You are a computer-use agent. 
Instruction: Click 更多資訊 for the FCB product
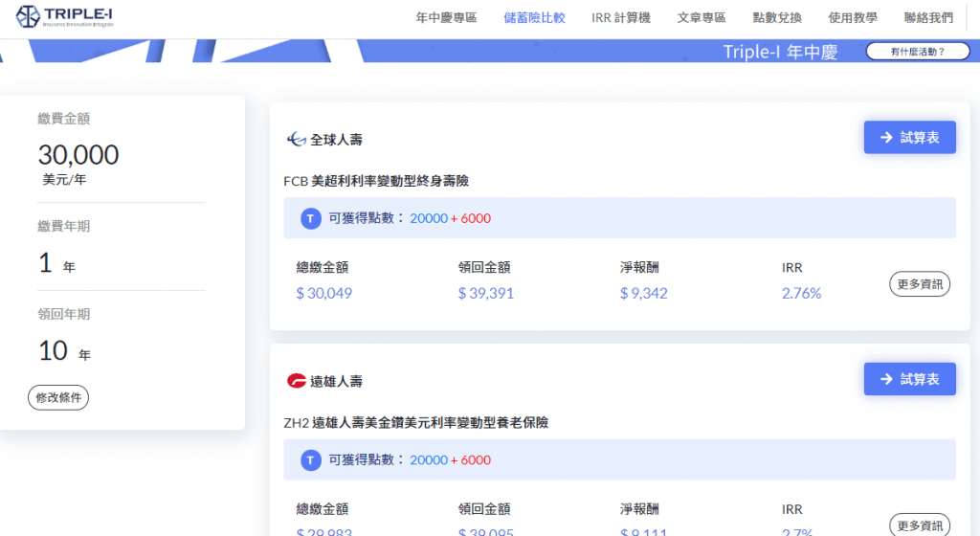click(x=920, y=284)
